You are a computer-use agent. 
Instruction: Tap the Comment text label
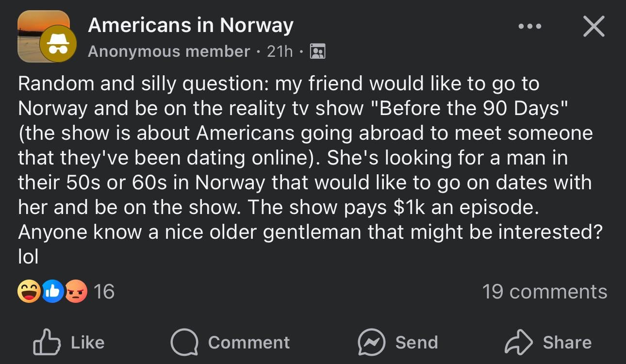248,343
